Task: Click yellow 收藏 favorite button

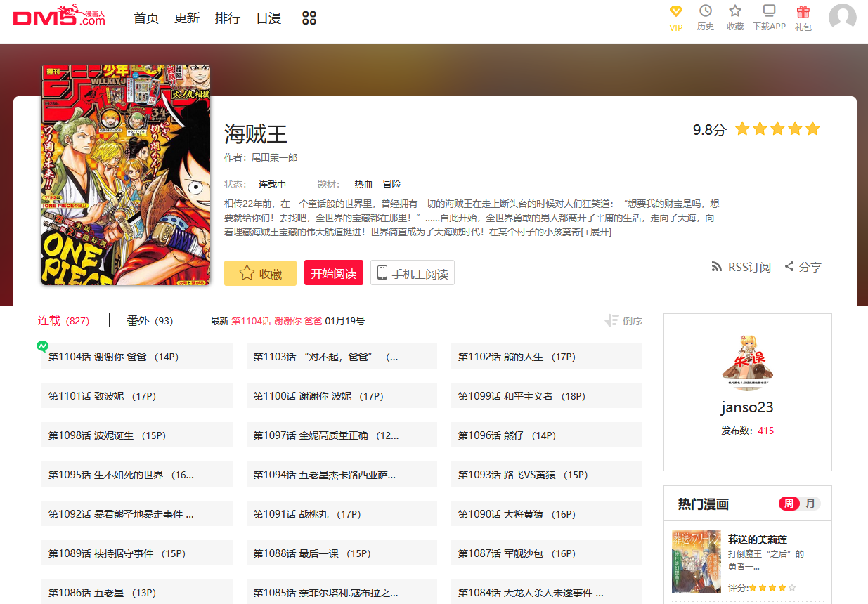Action: 260,273
